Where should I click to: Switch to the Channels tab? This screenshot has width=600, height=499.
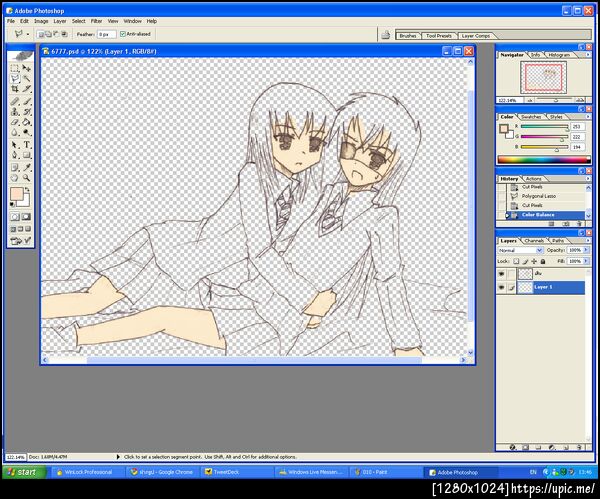tap(533, 241)
